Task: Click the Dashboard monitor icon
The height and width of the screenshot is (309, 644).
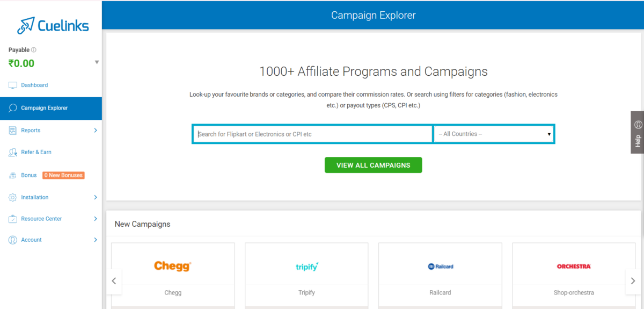Action: click(13, 85)
